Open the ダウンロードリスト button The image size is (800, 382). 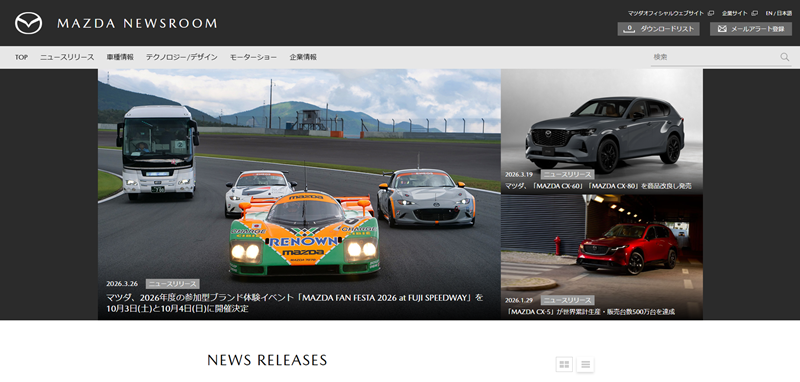[x=658, y=29]
